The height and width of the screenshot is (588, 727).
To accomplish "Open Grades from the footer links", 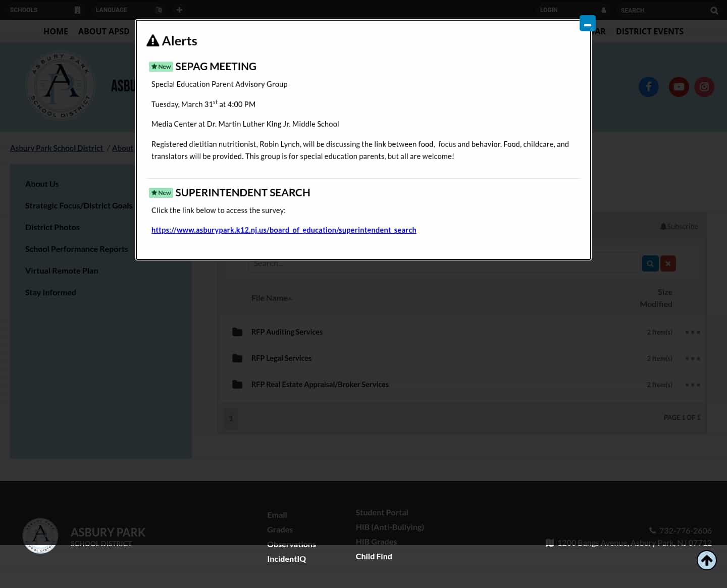I will pyautogui.click(x=280, y=529).
